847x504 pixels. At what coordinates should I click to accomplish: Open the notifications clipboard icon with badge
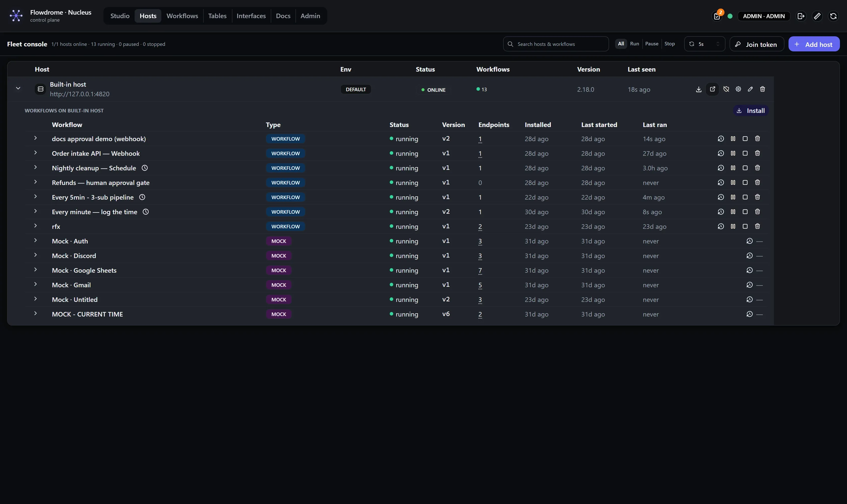click(717, 16)
